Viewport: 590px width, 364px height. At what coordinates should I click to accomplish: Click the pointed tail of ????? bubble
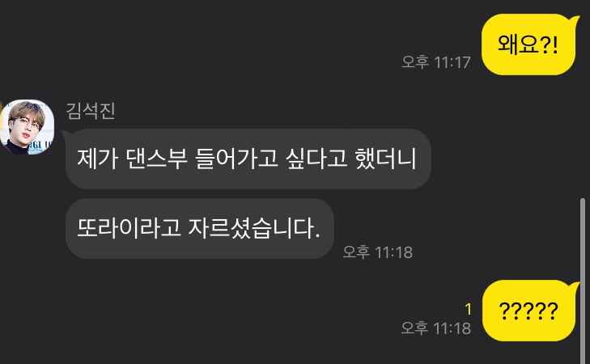574,286
